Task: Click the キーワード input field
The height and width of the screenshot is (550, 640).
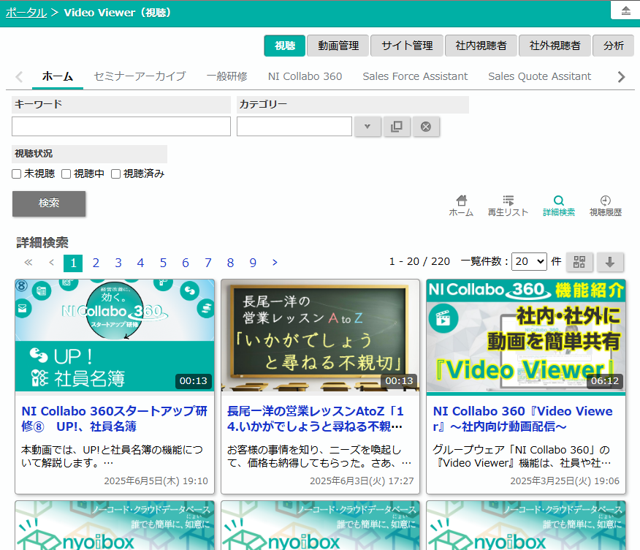Action: click(x=121, y=126)
